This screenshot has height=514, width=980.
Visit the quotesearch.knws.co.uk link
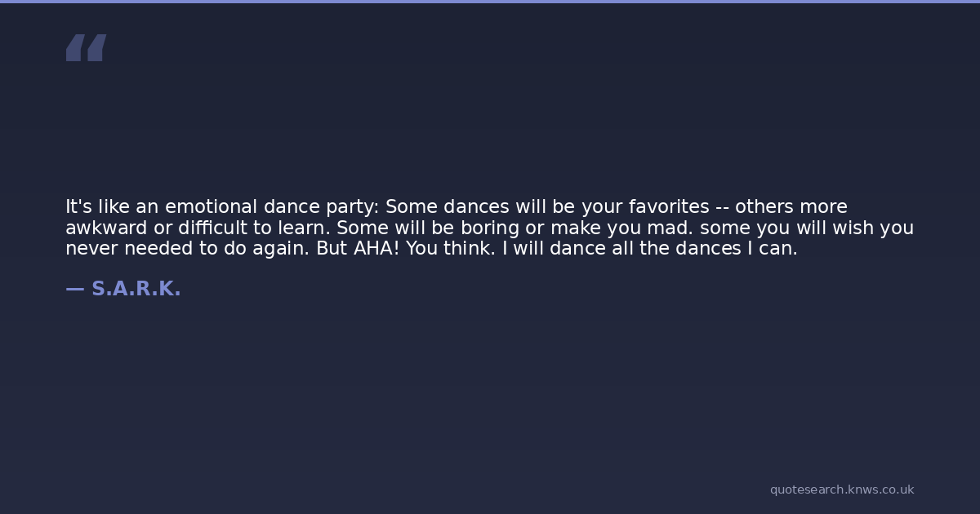pyautogui.click(x=841, y=490)
